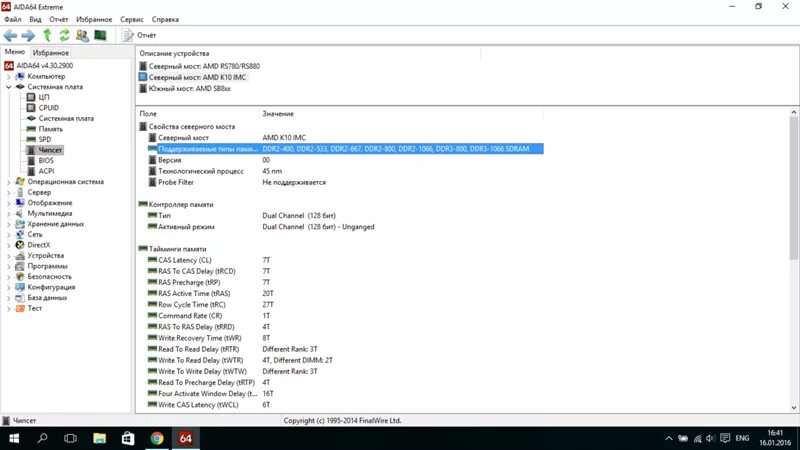Expand the Мультимедиа tree node
The width and height of the screenshot is (800, 450).
(8, 213)
